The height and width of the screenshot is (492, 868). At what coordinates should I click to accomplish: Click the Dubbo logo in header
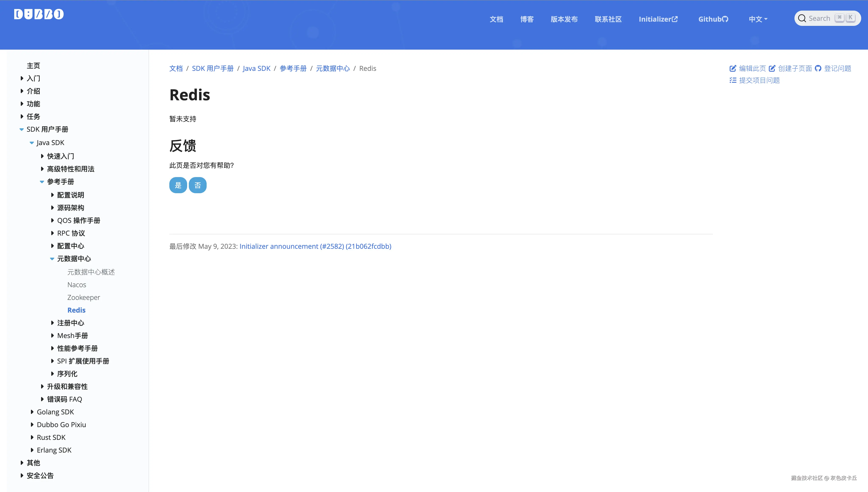(39, 14)
